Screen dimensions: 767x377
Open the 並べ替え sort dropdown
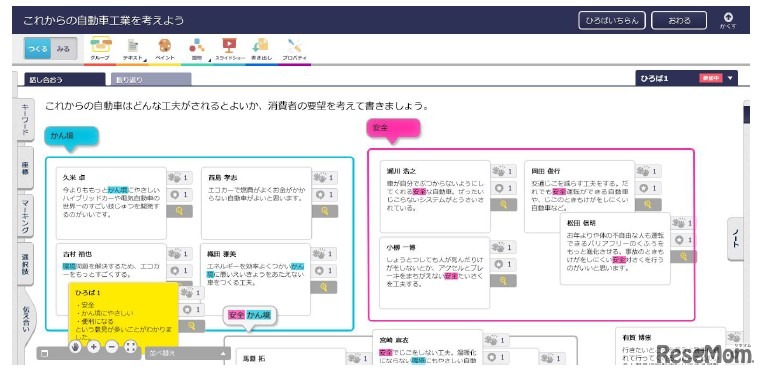tap(187, 353)
